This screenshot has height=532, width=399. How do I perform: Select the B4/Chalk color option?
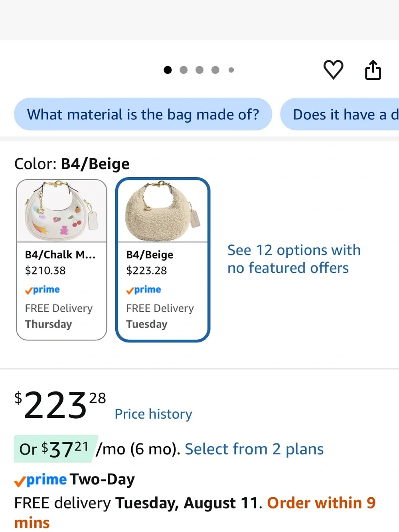[61, 260]
